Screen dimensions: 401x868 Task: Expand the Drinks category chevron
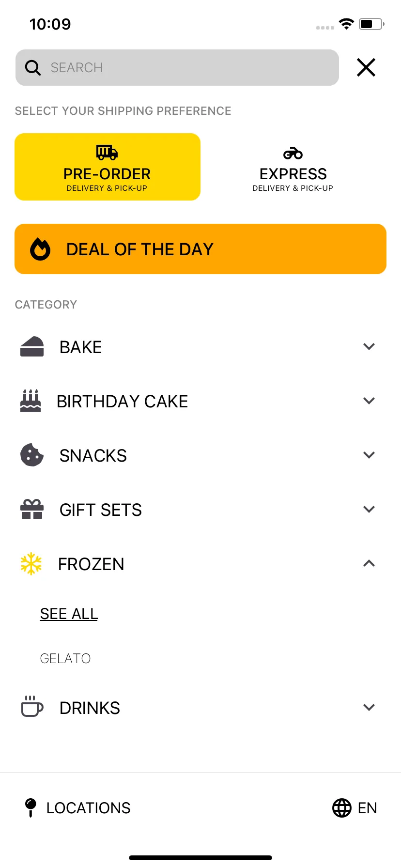[369, 707]
